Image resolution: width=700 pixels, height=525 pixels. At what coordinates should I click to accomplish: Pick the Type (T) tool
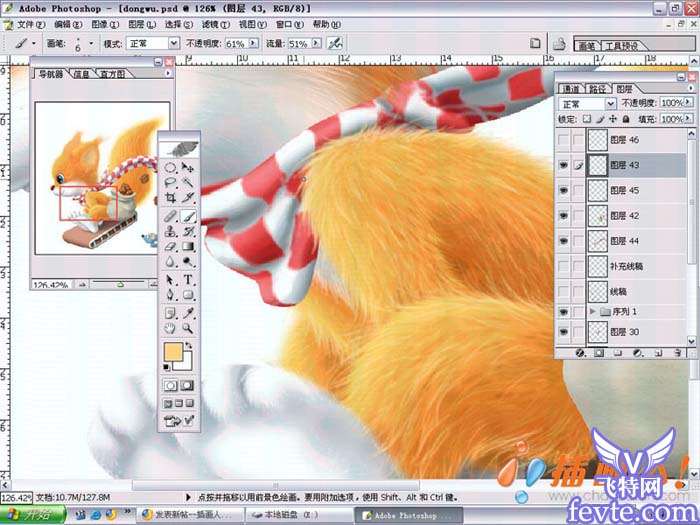click(x=187, y=280)
